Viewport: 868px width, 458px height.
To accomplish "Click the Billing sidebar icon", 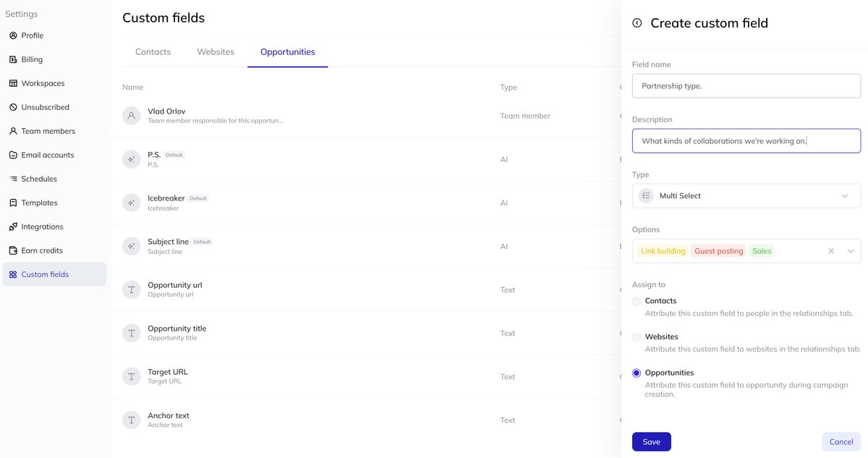I will [13, 59].
